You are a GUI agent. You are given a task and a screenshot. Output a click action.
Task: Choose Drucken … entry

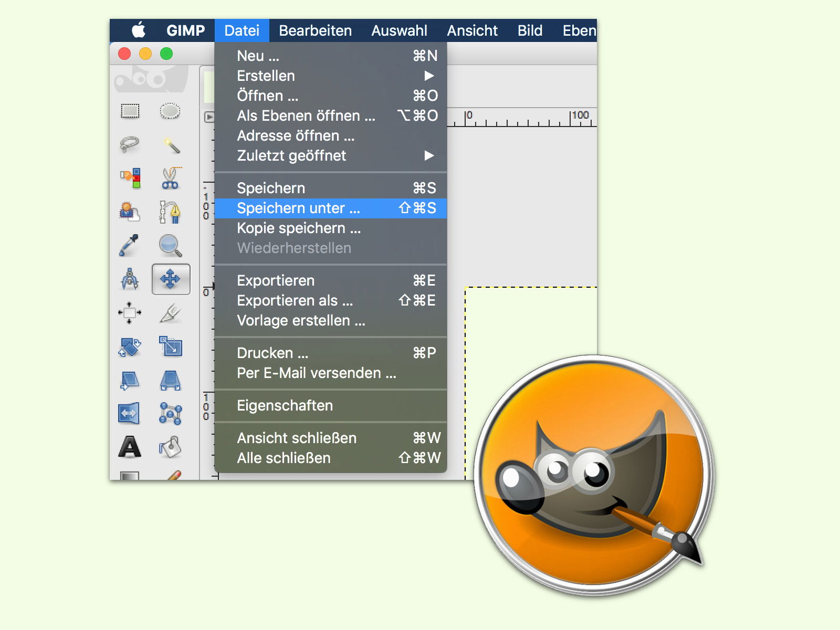point(331,353)
